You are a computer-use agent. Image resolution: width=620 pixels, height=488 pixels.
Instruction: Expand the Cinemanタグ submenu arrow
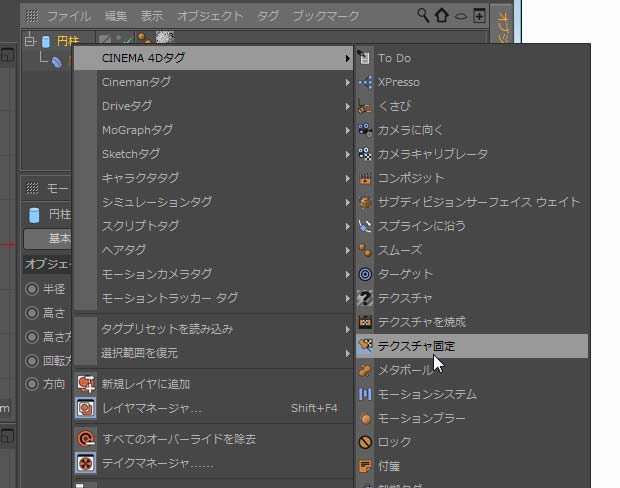347,82
